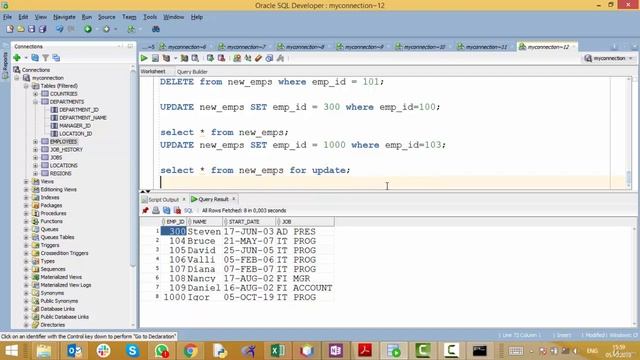Screen dimensions: 640x360
Task: Click the Save icon in main toolbar
Action: tap(31, 29)
